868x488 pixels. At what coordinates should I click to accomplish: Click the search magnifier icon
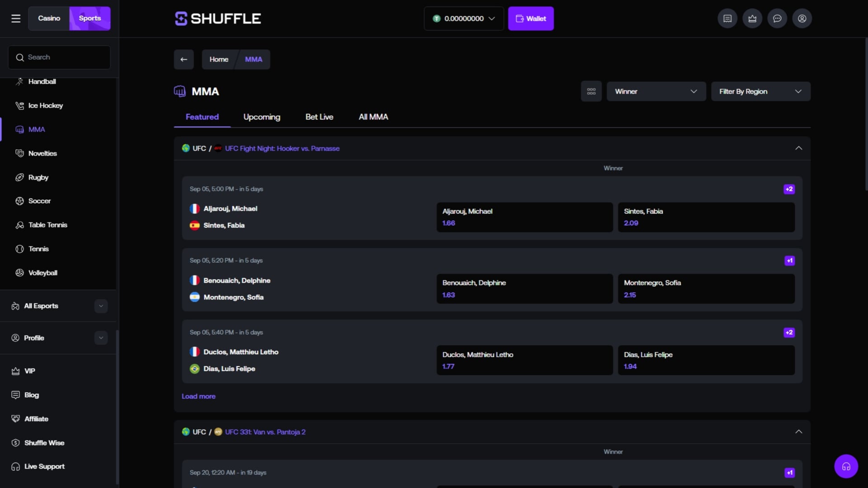20,57
